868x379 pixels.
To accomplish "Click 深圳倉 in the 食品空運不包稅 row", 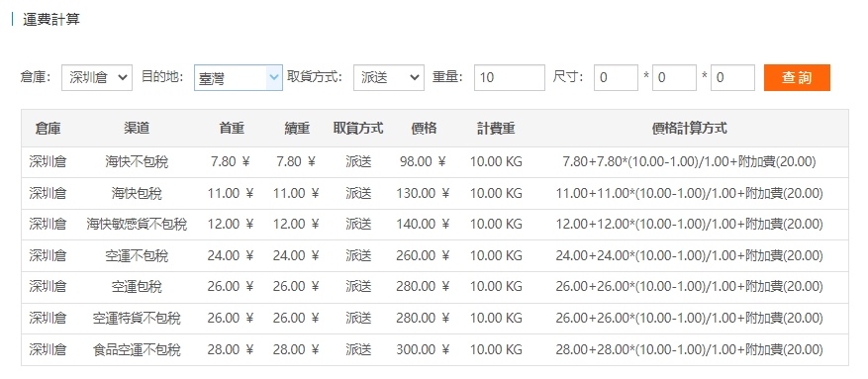I will pos(48,350).
